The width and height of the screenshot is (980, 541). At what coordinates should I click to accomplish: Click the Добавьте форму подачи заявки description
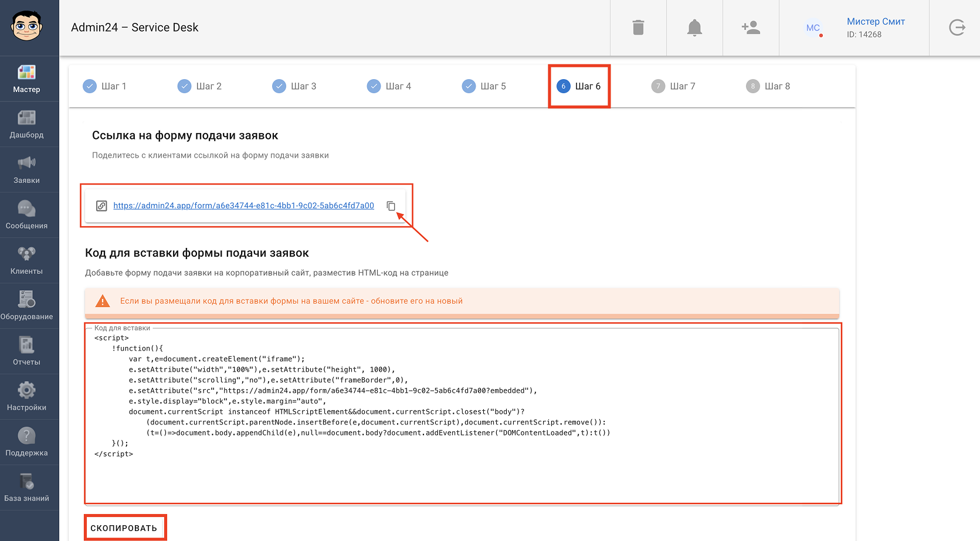(x=267, y=273)
